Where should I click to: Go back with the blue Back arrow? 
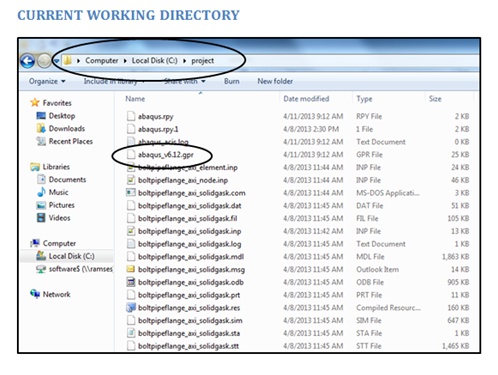pyautogui.click(x=28, y=61)
